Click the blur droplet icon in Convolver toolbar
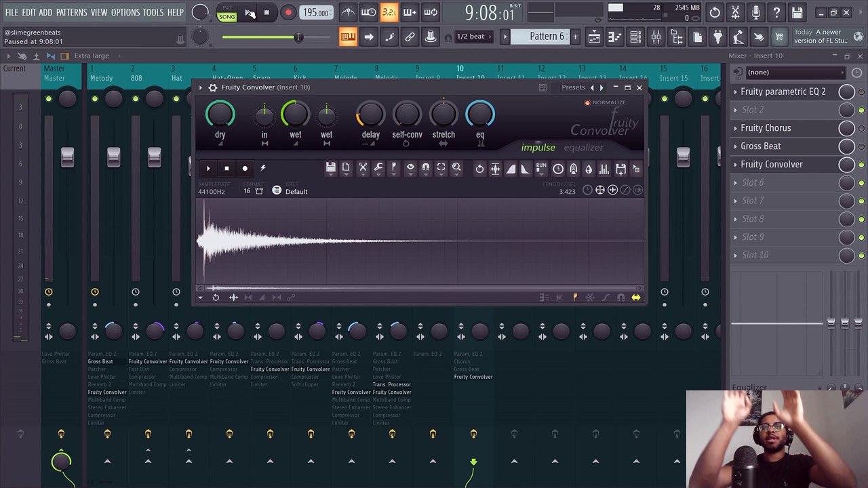This screenshot has height=488, width=868. click(x=589, y=169)
